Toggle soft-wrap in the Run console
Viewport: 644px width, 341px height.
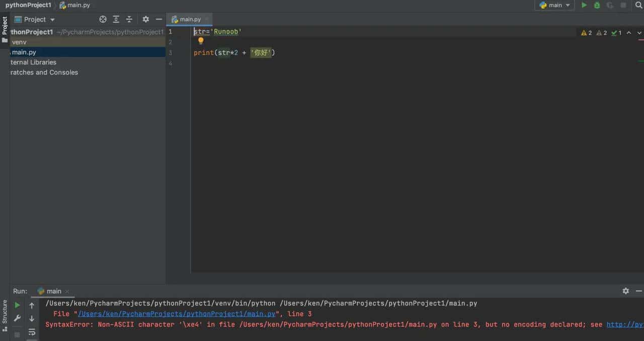point(32,332)
